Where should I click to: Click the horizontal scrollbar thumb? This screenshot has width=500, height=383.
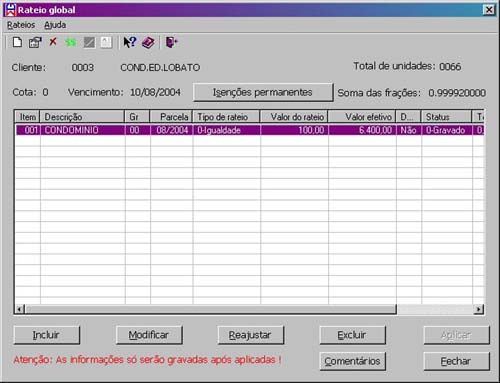click(x=211, y=309)
